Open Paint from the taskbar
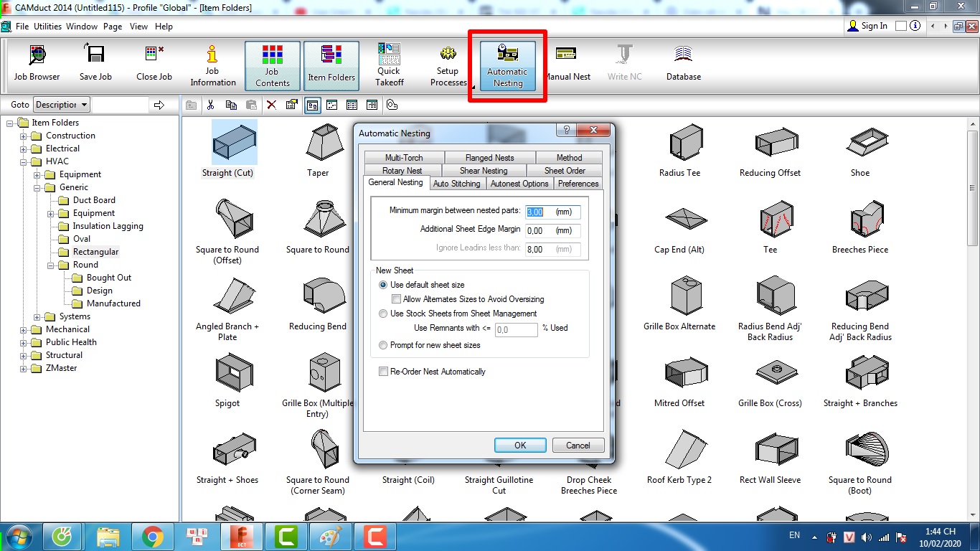This screenshot has width=980, height=551. (x=330, y=536)
